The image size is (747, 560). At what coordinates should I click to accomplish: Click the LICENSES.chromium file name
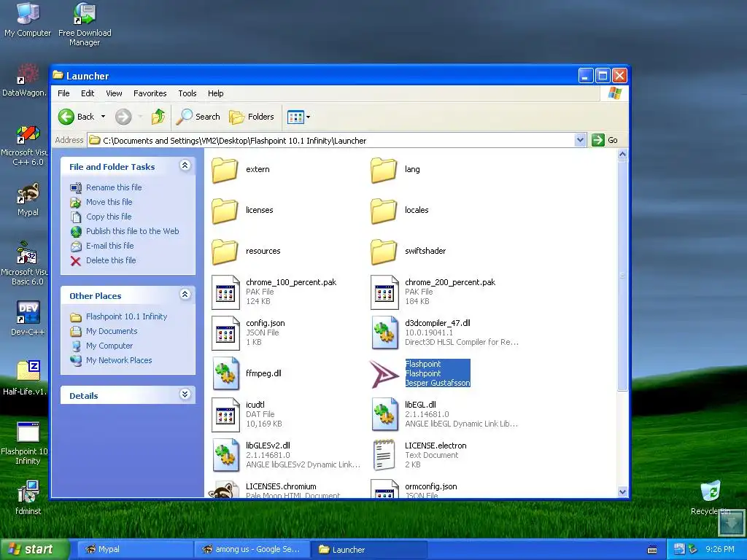click(281, 486)
